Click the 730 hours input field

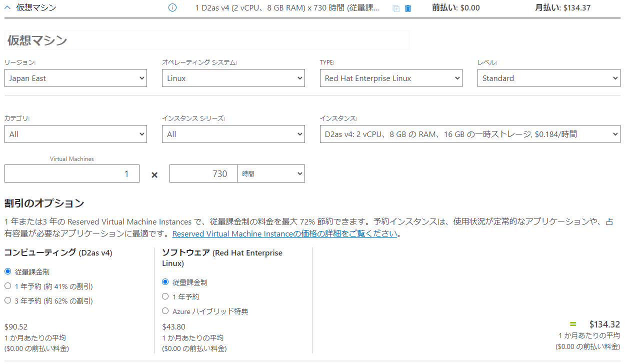pyautogui.click(x=203, y=173)
